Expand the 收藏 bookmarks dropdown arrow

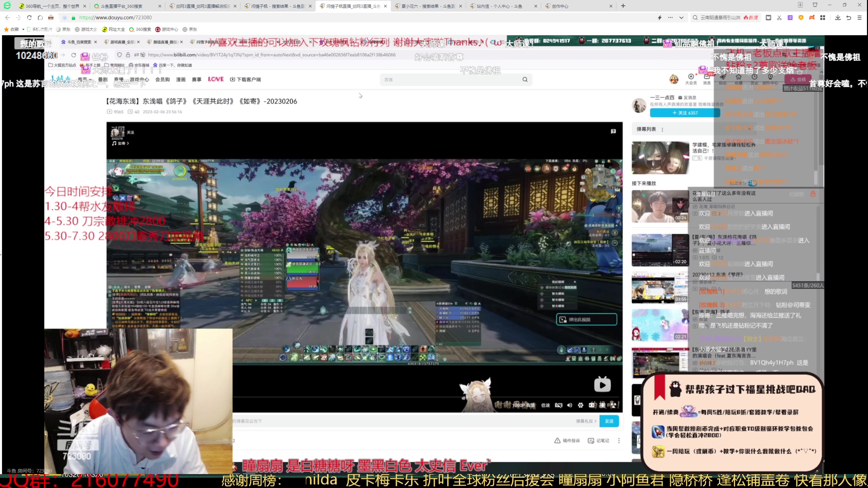(x=23, y=29)
